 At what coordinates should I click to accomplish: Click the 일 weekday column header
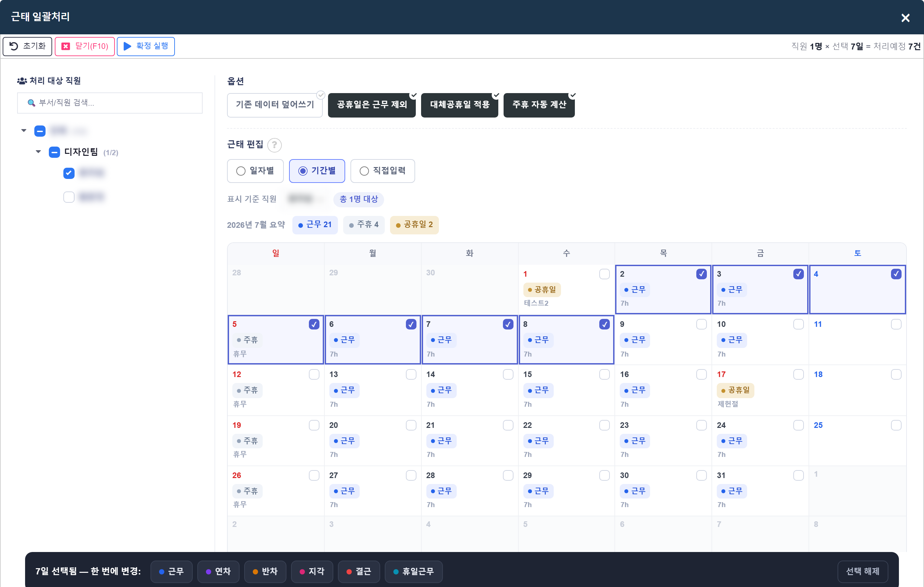pos(276,253)
